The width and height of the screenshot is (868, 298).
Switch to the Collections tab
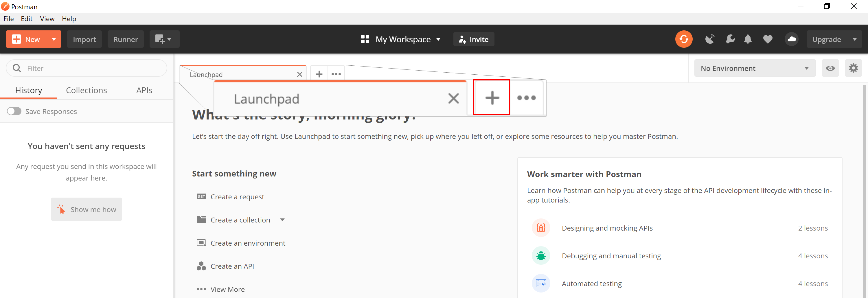86,90
